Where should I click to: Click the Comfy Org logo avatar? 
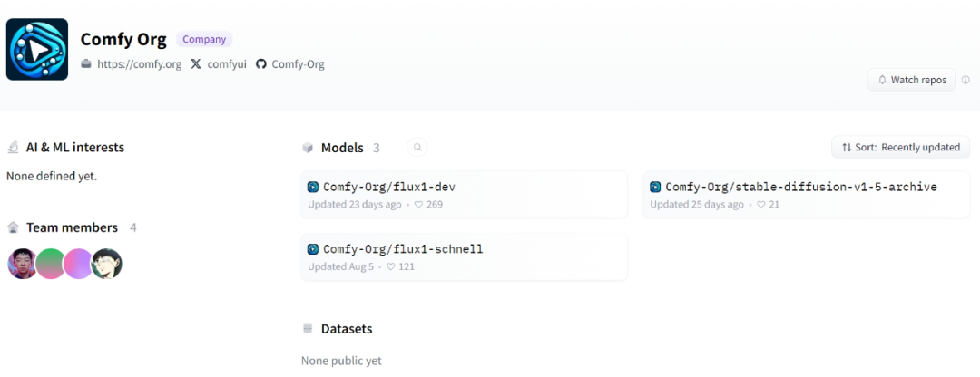pos(37,49)
